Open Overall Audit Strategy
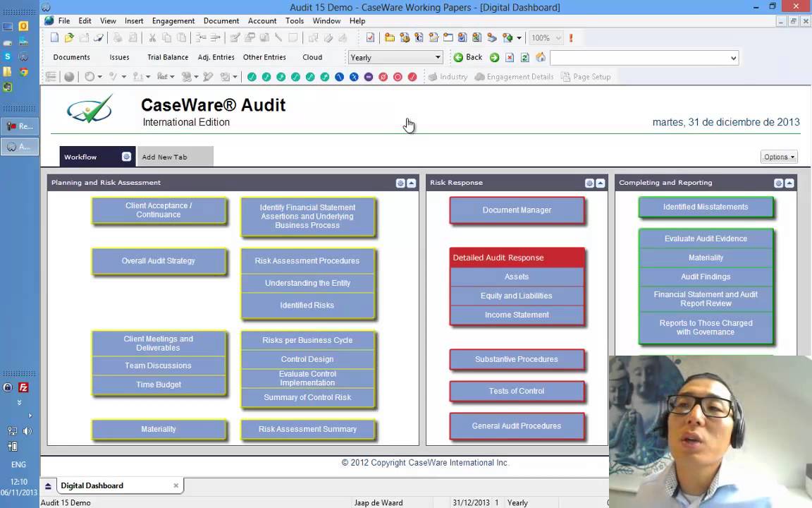Screen dimensions: 812x508 pos(159,261)
